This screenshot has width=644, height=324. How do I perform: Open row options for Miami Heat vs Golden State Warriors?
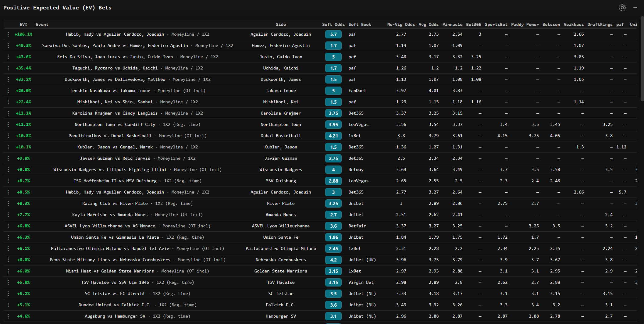(8, 271)
